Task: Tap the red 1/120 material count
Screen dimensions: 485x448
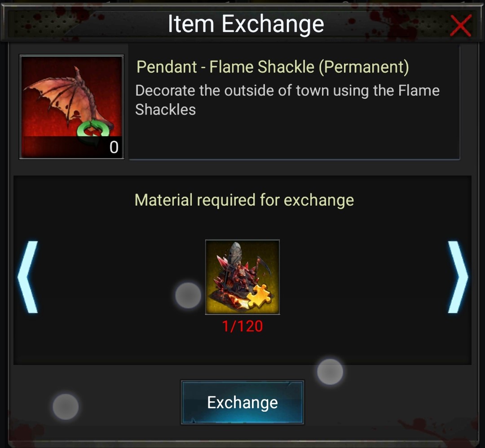Action: (242, 326)
